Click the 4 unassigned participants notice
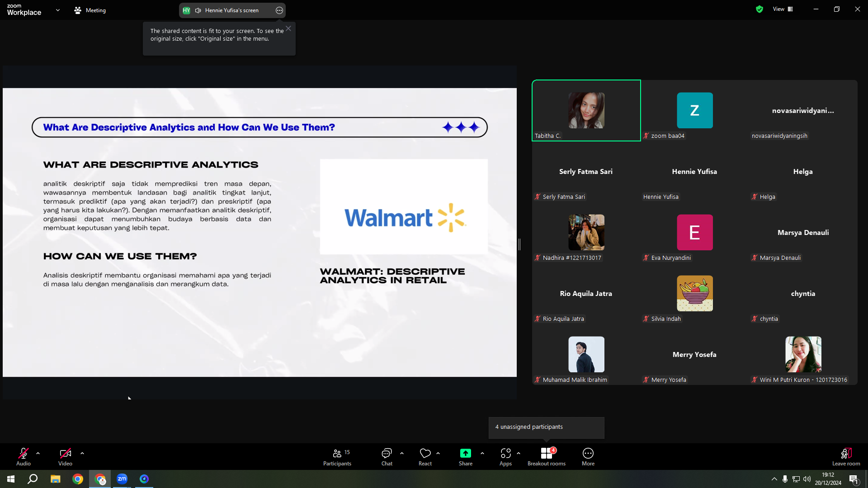 click(546, 427)
